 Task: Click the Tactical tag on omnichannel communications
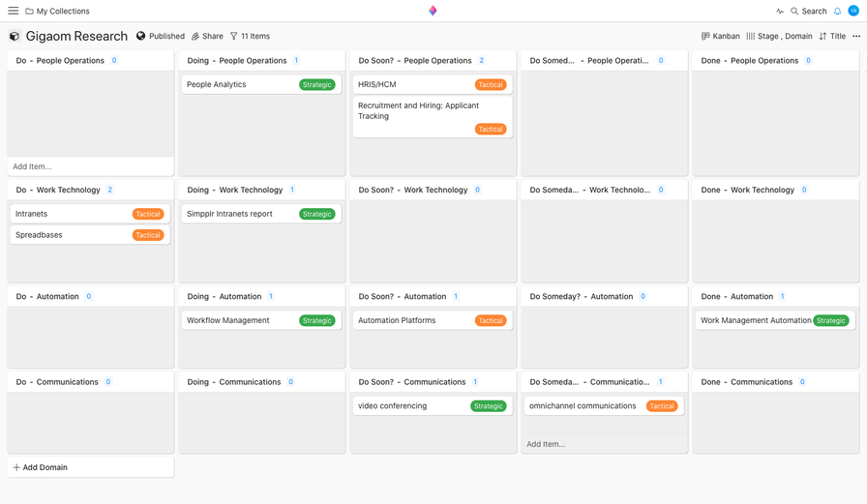662,406
